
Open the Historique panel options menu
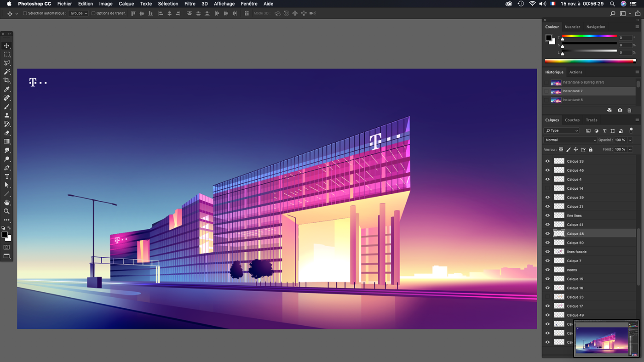(x=637, y=72)
